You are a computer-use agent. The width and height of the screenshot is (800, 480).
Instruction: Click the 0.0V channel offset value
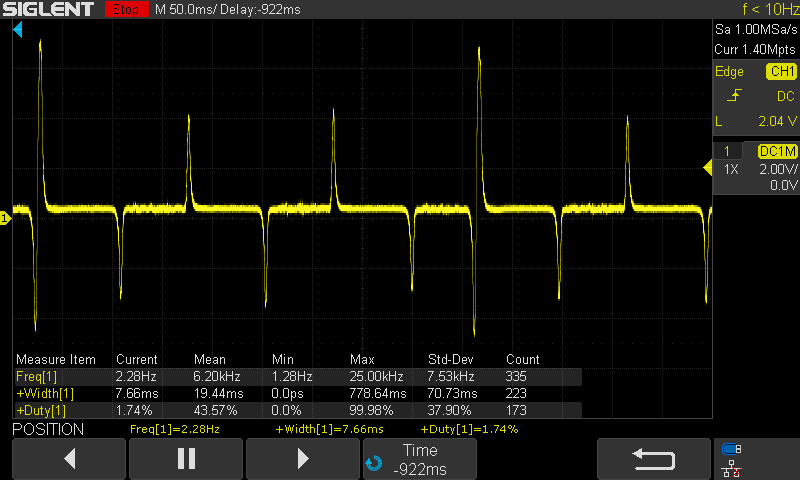click(x=784, y=185)
